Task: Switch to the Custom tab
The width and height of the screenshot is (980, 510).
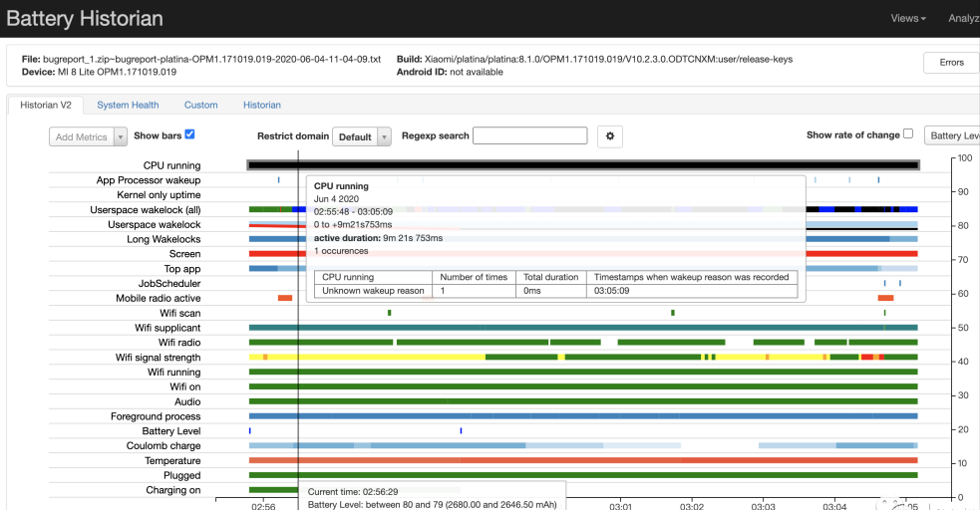Action: tap(200, 105)
